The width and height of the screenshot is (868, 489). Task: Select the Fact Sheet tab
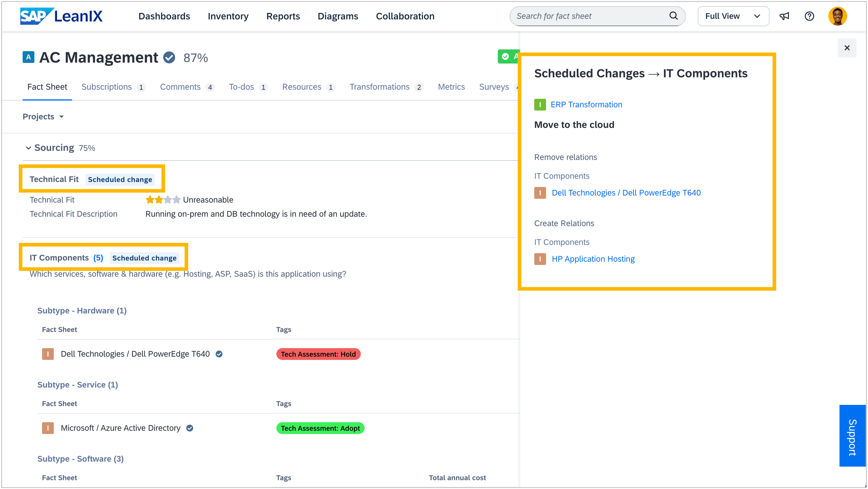tap(47, 87)
